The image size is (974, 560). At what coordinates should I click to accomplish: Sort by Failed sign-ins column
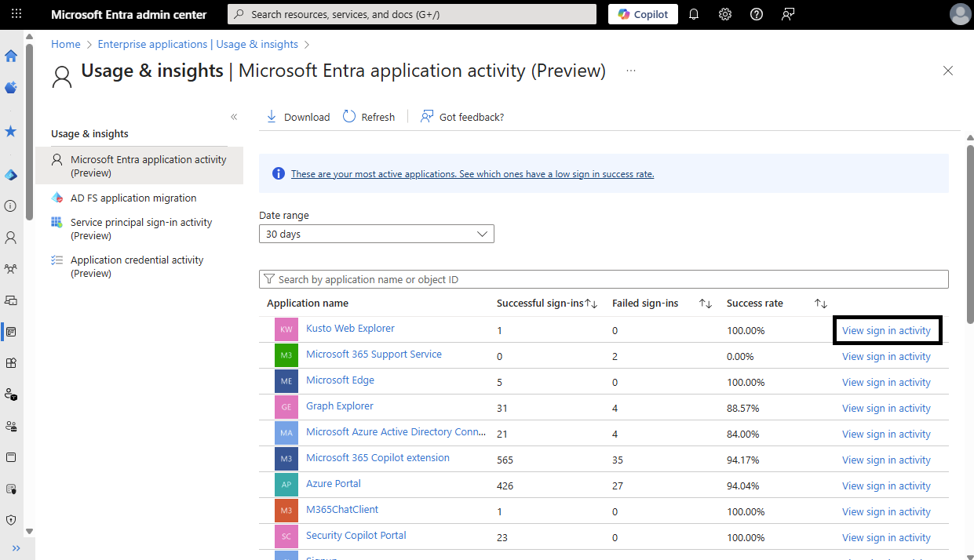click(706, 304)
